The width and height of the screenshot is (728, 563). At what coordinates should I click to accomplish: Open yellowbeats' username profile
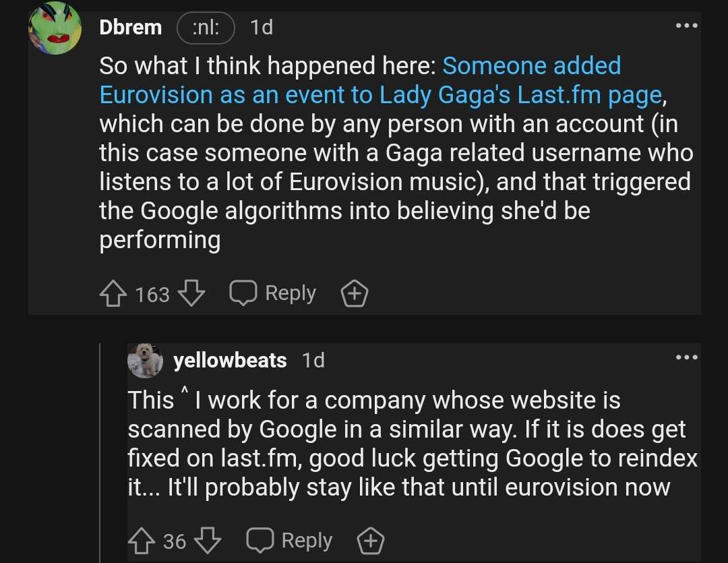[230, 361]
